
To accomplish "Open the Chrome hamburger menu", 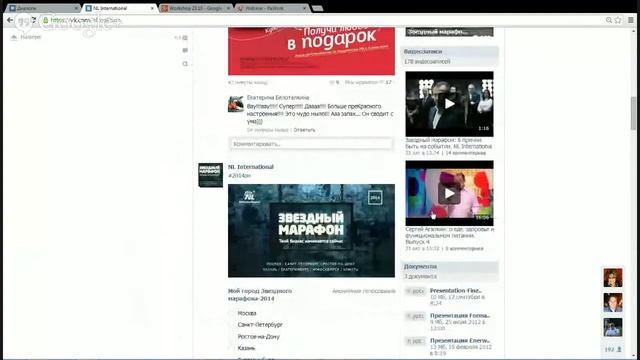I will pyautogui.click(x=631, y=20).
